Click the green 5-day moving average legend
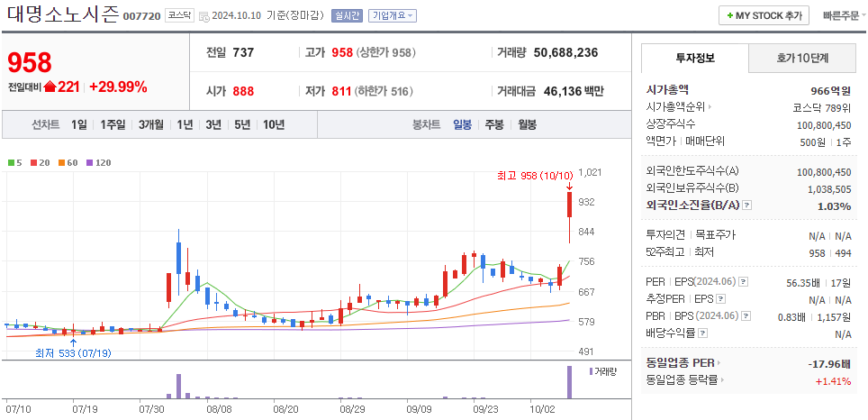This screenshot has width=868, height=420. pyautogui.click(x=14, y=163)
